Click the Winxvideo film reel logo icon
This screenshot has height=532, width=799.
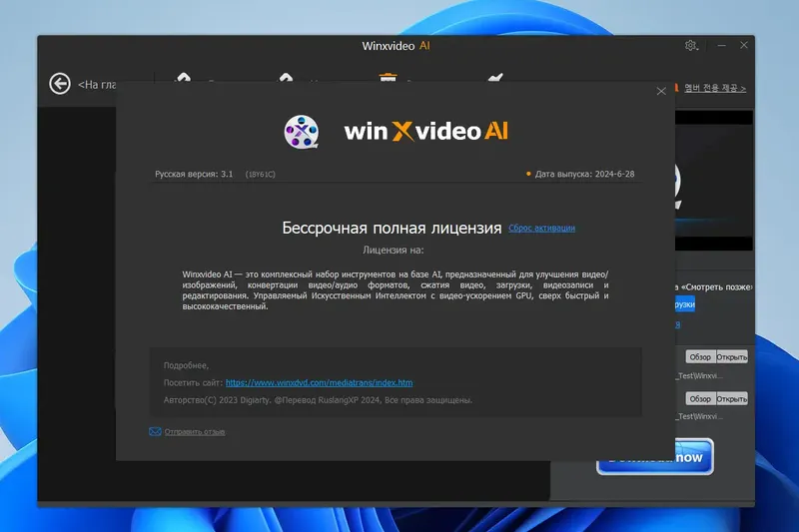click(302, 132)
